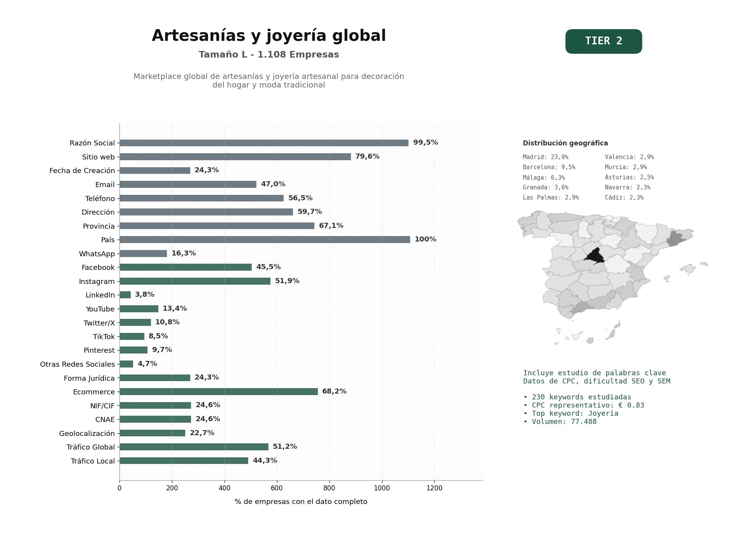The width and height of the screenshot is (747, 560).
Task: Click the Geolocalización label
Action: point(87,434)
